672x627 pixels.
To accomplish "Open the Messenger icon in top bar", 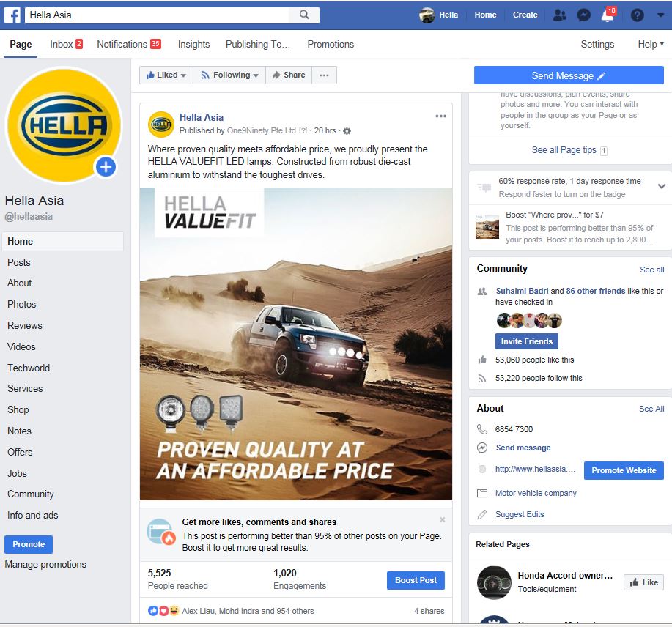I will tap(584, 15).
